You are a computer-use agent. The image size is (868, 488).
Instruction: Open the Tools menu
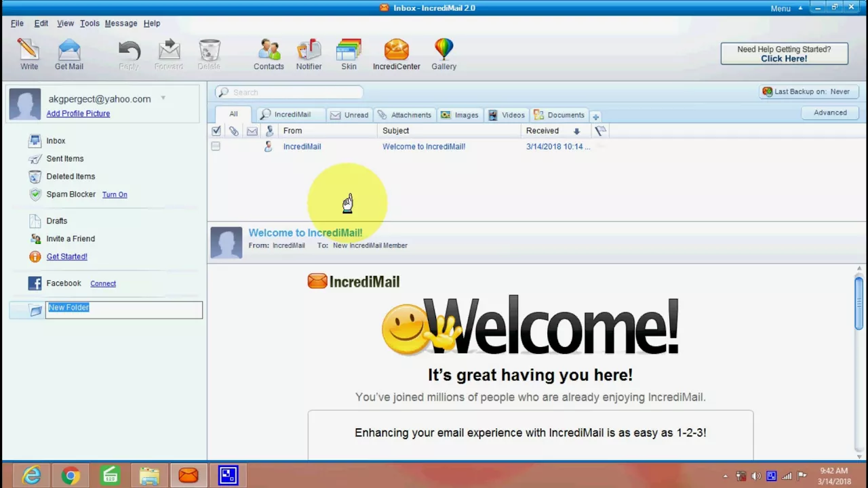(x=90, y=23)
